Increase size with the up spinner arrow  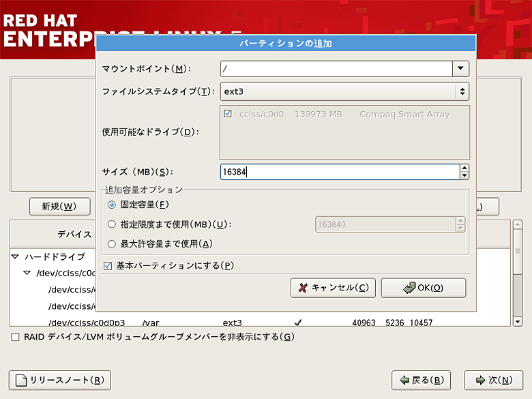pyautogui.click(x=464, y=168)
